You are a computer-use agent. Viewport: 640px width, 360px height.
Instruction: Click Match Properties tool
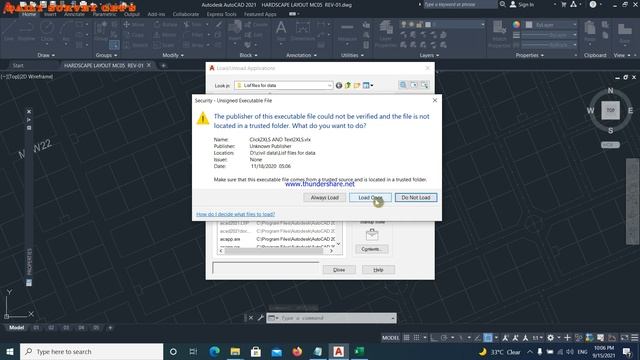pos(499,33)
